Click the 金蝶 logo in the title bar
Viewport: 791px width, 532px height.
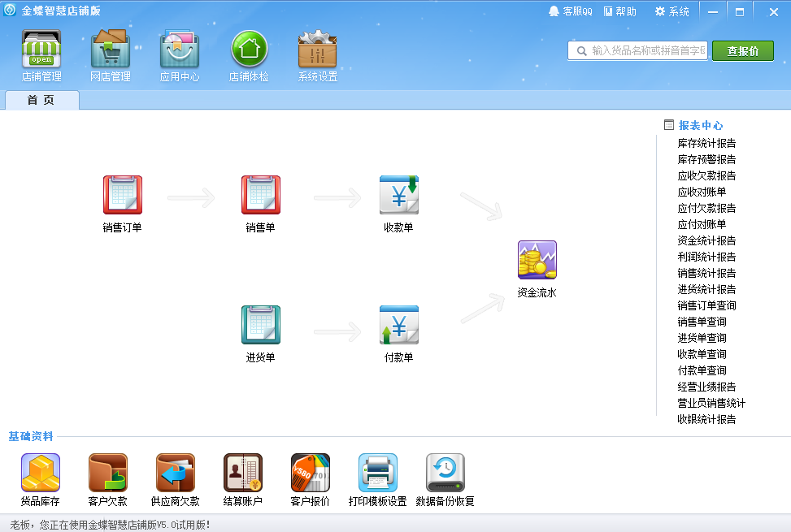tap(10, 10)
